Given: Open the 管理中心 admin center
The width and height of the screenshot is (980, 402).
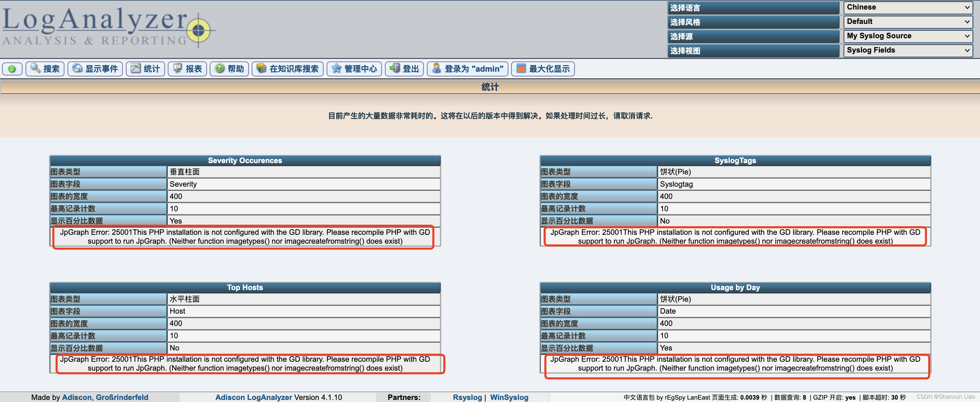Looking at the screenshot, I should click(354, 69).
